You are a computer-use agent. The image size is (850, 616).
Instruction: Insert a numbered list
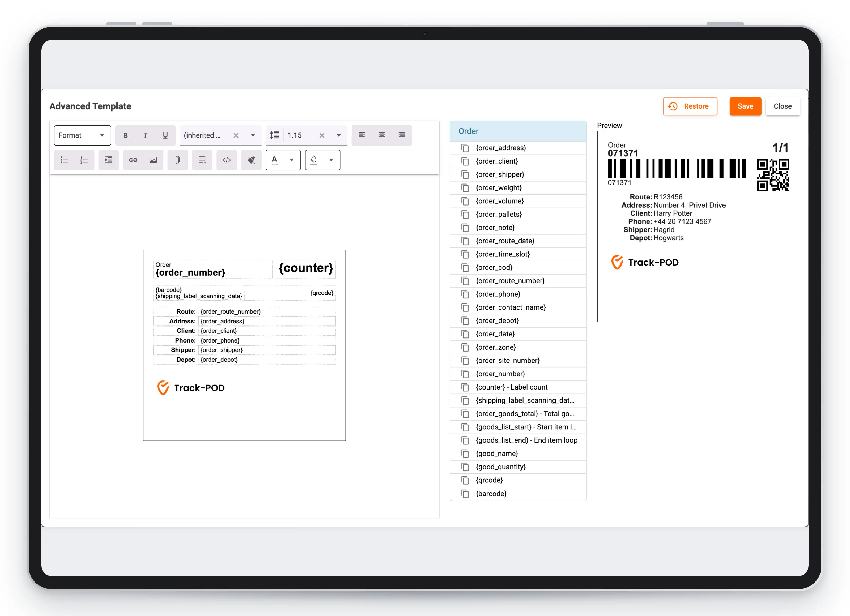84,160
